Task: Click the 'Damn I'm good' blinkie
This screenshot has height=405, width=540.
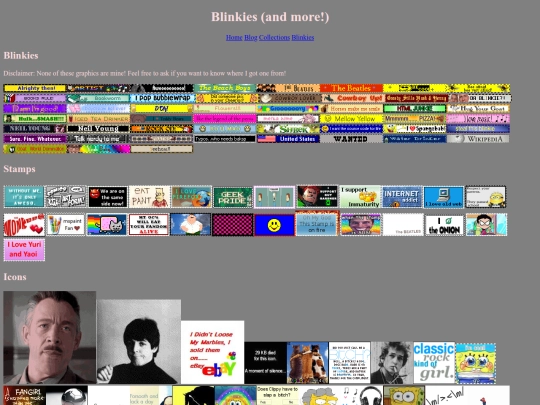Action: pyautogui.click(x=35, y=108)
